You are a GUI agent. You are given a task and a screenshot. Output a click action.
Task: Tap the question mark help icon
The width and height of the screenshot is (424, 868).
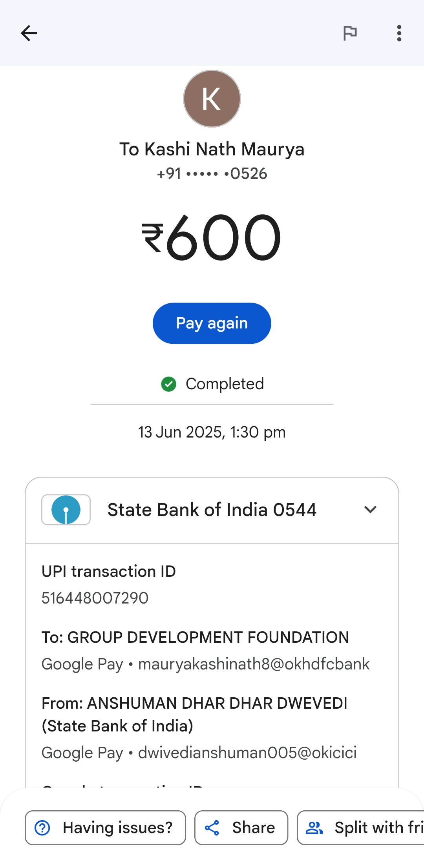tap(42, 828)
